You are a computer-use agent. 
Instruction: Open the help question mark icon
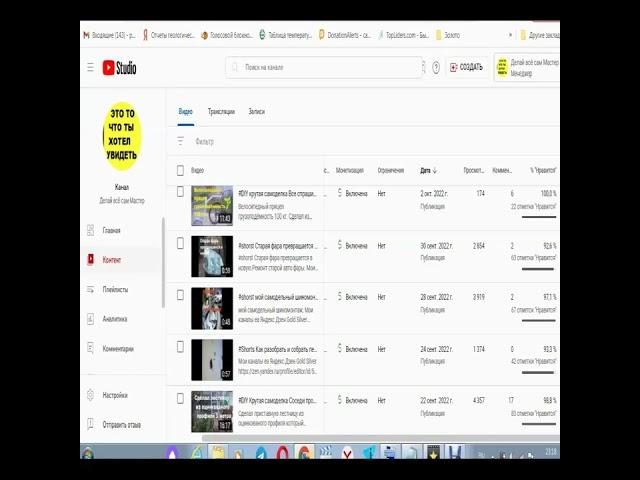click(x=436, y=67)
